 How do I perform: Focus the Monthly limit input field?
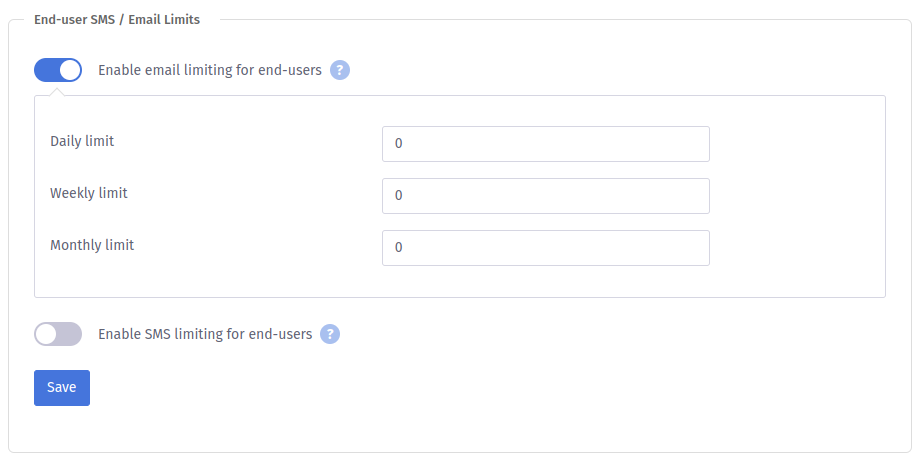point(545,248)
